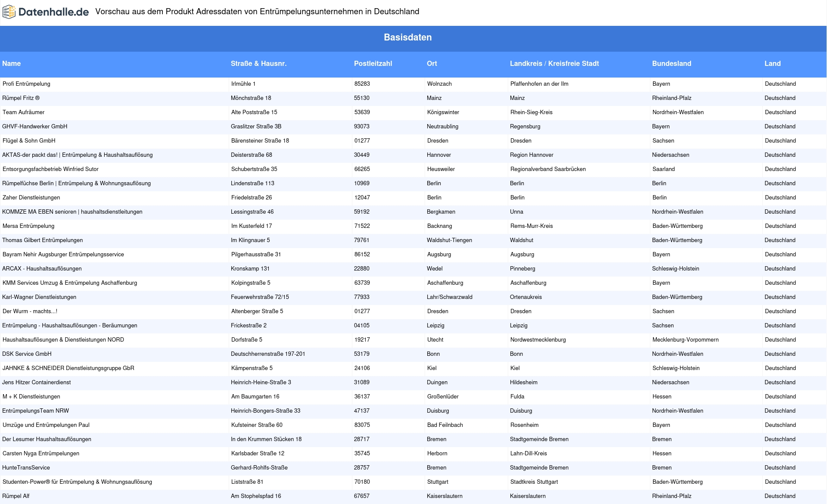Screen dimensions: 827x504
Task: Select M + K Dienstleistungen
Action: (x=31, y=397)
